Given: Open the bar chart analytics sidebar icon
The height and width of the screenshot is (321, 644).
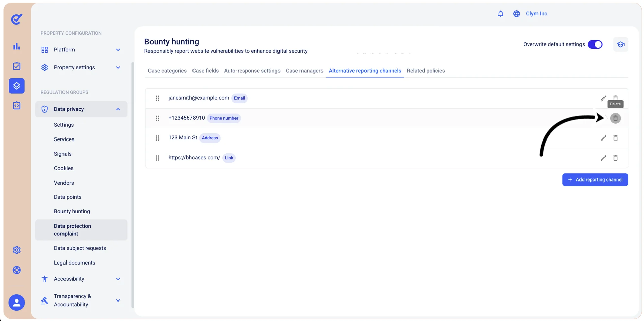Looking at the screenshot, I should point(16,46).
